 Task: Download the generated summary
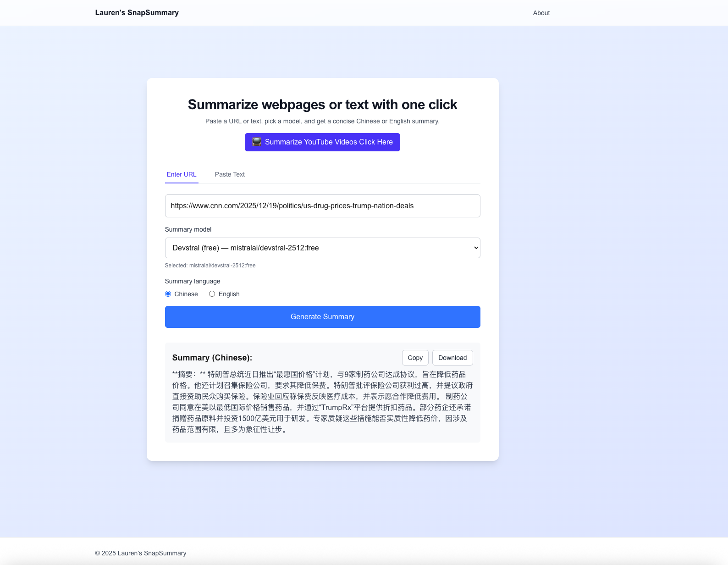tap(452, 358)
